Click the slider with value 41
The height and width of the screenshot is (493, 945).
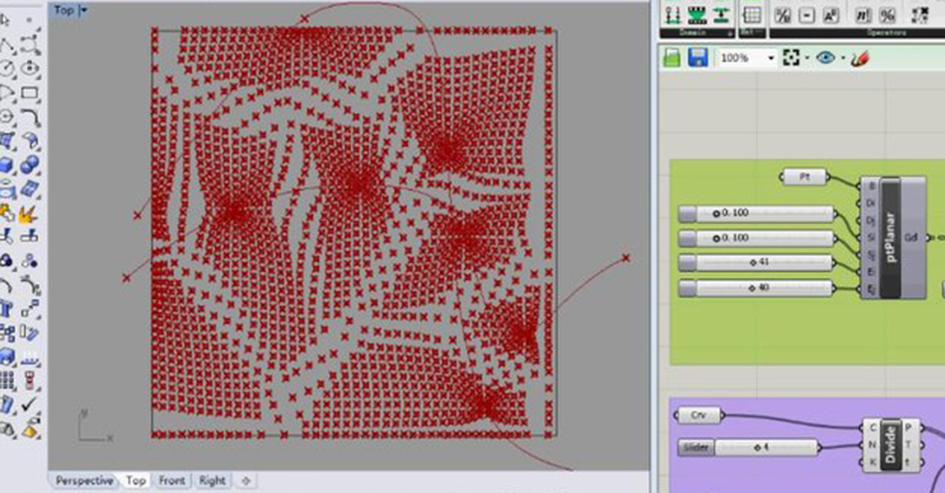coord(755,263)
